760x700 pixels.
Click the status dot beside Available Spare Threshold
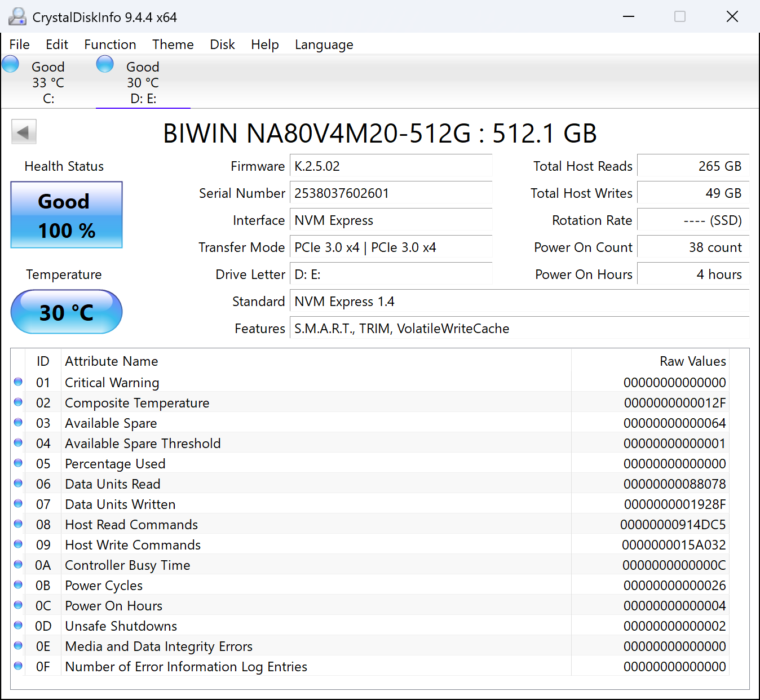(18, 442)
